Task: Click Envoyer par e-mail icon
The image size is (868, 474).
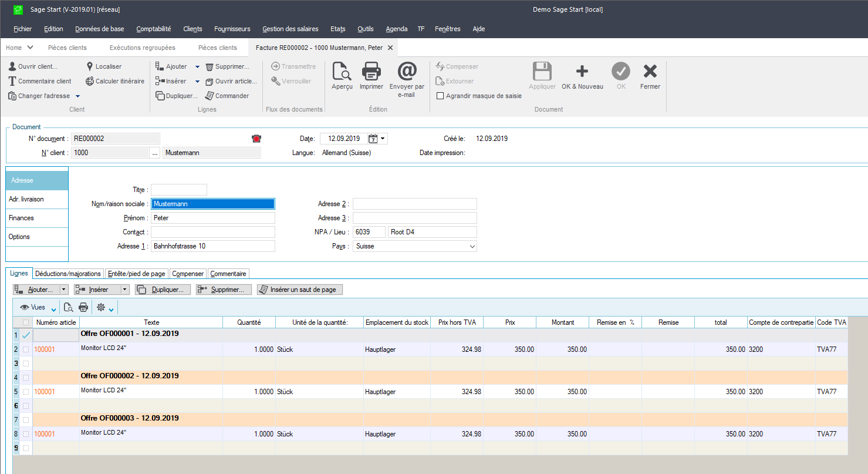Action: 407,71
